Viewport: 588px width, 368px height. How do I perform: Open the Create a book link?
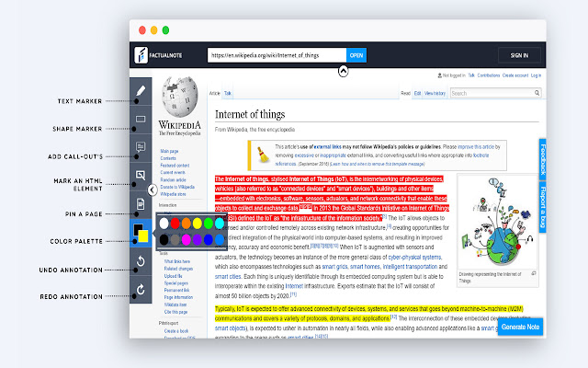(176, 331)
